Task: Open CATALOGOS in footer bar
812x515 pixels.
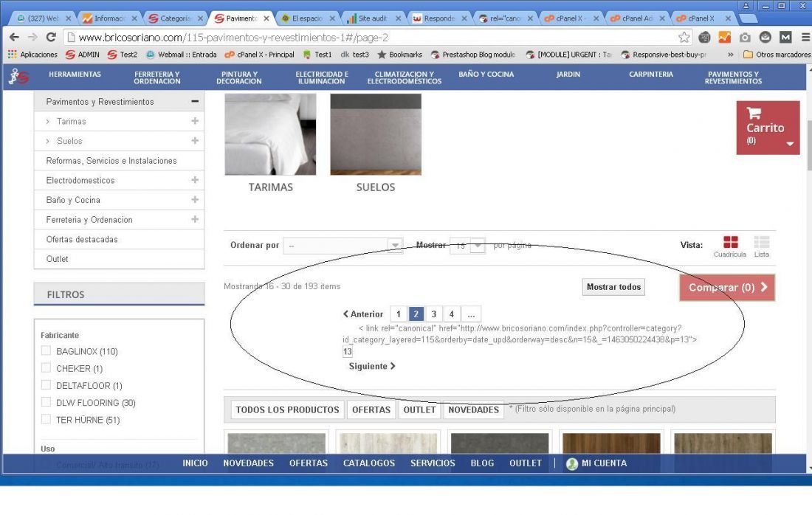Action: pyautogui.click(x=368, y=463)
